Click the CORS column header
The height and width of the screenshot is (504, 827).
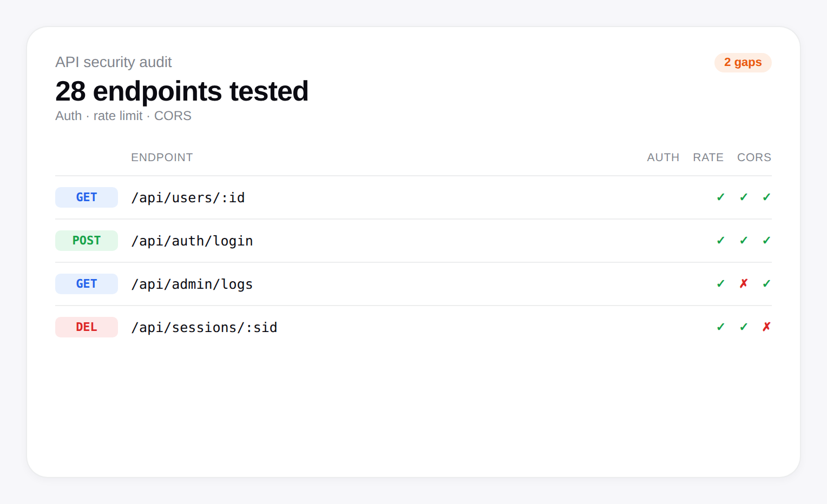tap(754, 157)
